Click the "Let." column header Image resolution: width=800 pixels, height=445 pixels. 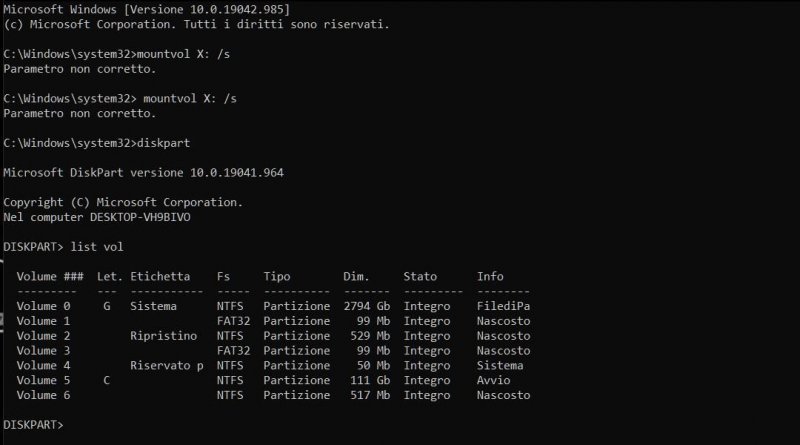107,275
